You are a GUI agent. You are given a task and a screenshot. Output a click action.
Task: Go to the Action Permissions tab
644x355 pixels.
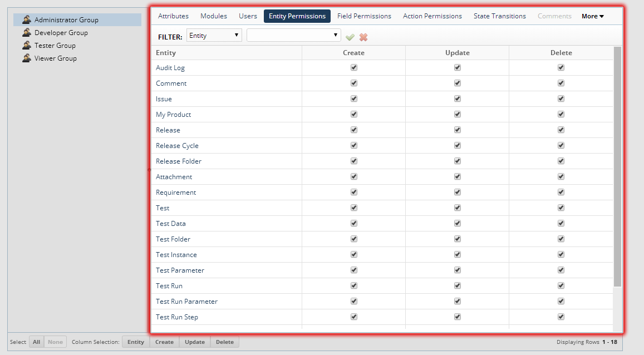[x=432, y=16]
